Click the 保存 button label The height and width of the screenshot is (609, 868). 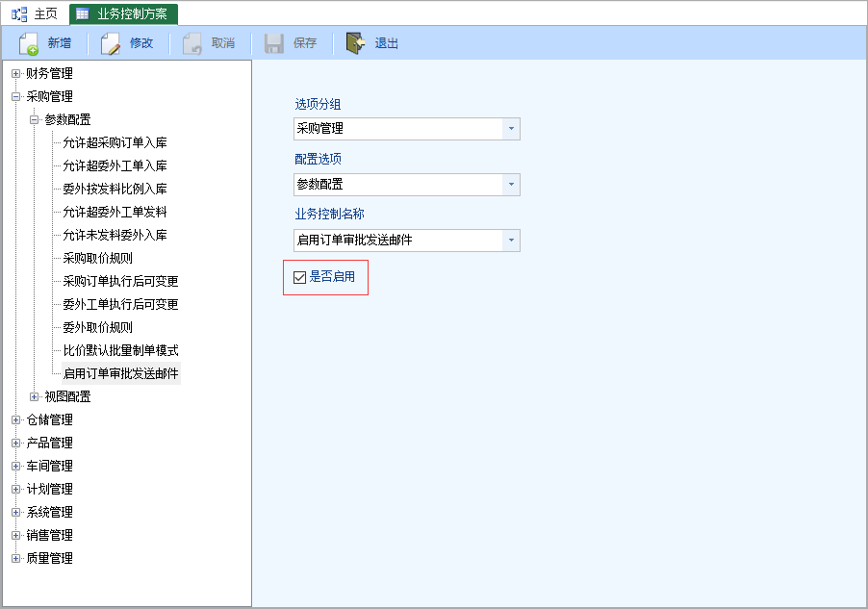pyautogui.click(x=305, y=43)
